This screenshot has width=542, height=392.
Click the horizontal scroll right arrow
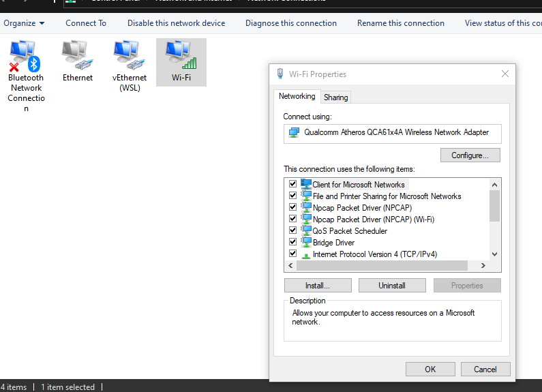pyautogui.click(x=483, y=265)
